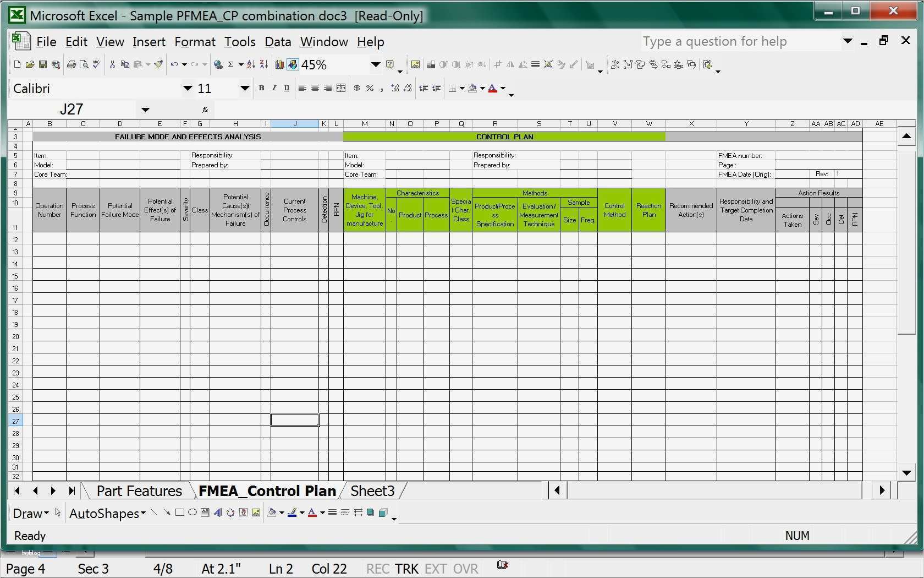Select the Format Painter
The width and height of the screenshot is (924, 578).
159,64
